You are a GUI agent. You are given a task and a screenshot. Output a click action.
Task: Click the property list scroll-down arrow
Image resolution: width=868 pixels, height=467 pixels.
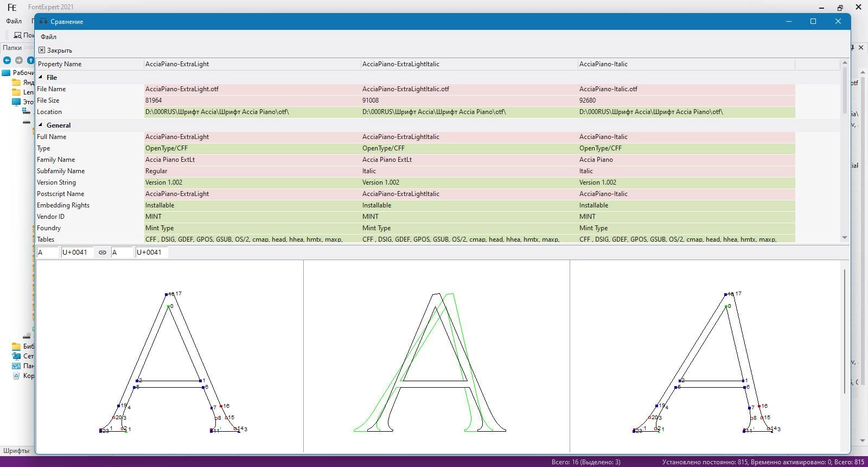pos(845,237)
